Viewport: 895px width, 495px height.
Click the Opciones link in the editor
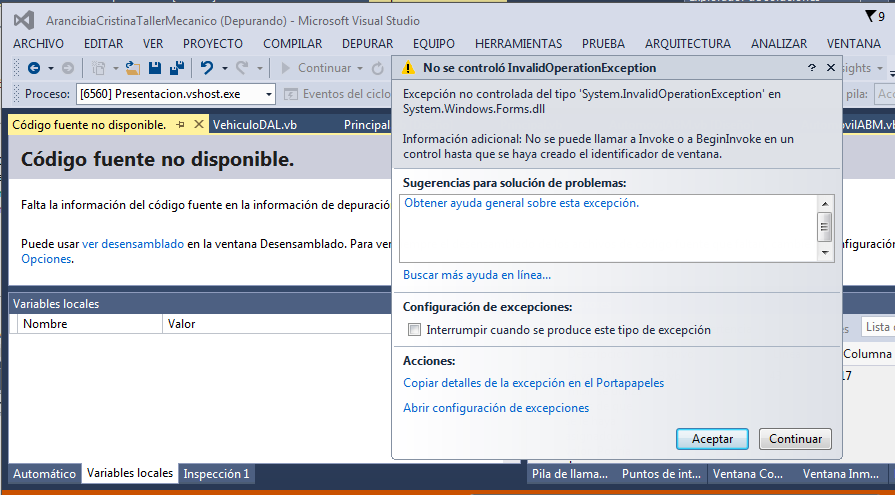pos(46,259)
